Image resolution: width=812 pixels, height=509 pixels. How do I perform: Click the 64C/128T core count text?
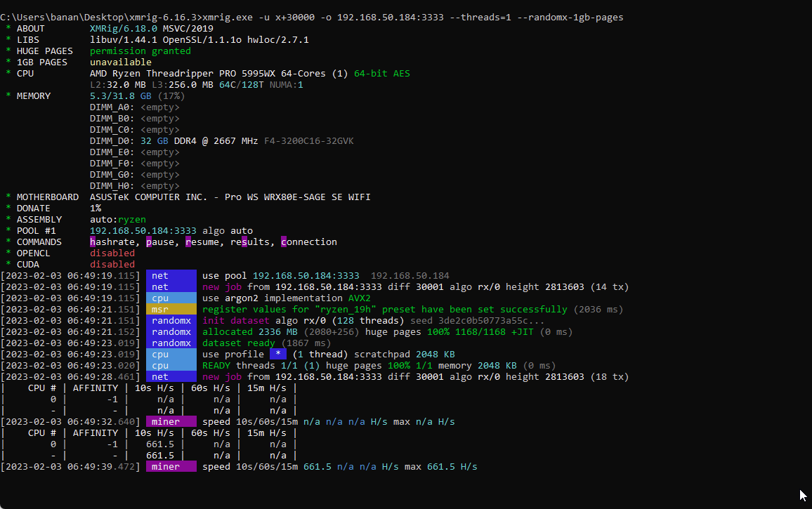tap(242, 84)
